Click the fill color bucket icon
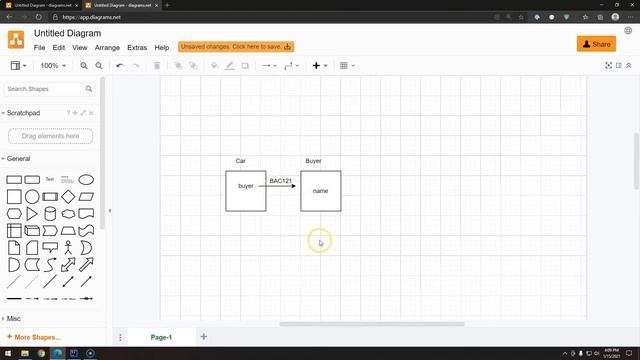Viewport: 640px width, 360px height. (214, 66)
